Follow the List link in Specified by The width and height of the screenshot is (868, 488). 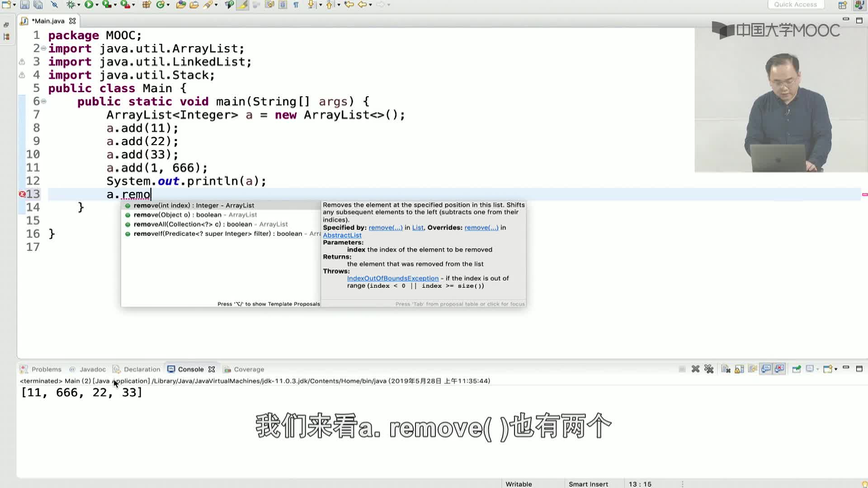[418, 228]
